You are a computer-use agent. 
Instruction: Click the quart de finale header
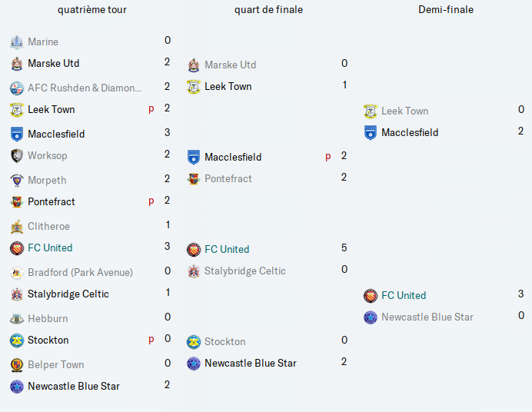(268, 9)
